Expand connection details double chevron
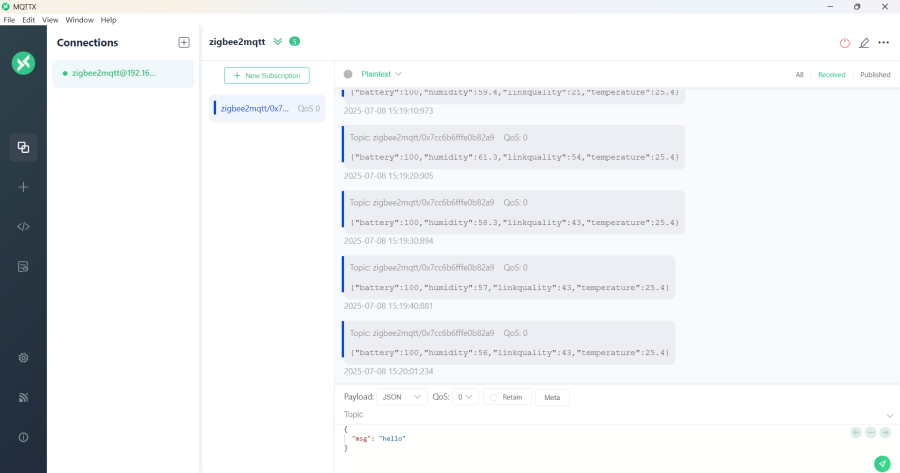 278,41
